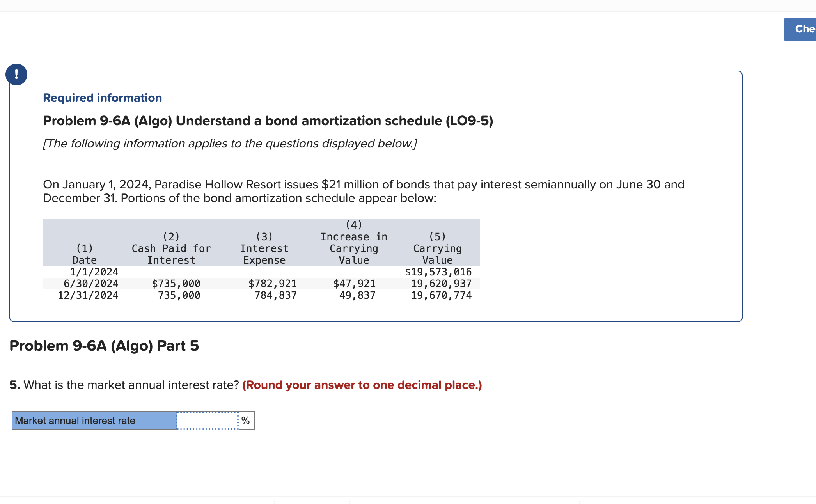The width and height of the screenshot is (816, 504).
Task: Select the red rounding instruction text
Action: tap(361, 385)
